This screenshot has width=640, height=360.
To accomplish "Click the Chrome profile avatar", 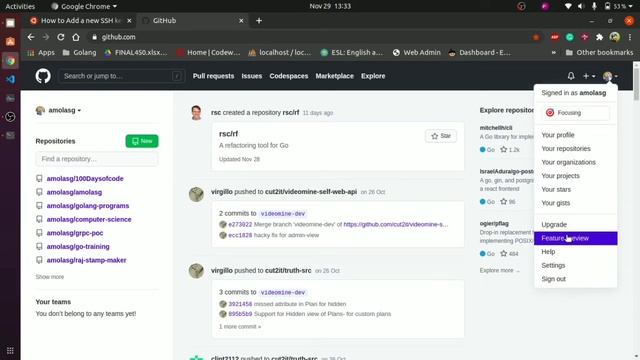I will point(615,37).
